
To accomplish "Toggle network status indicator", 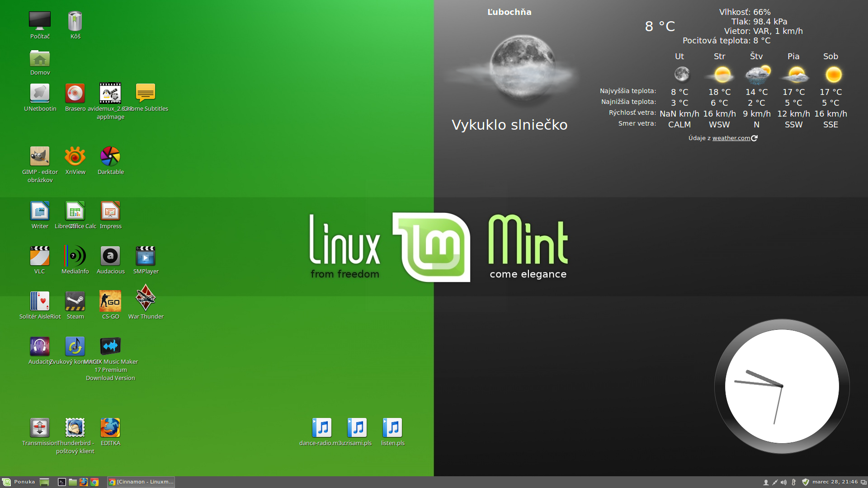I will click(774, 481).
